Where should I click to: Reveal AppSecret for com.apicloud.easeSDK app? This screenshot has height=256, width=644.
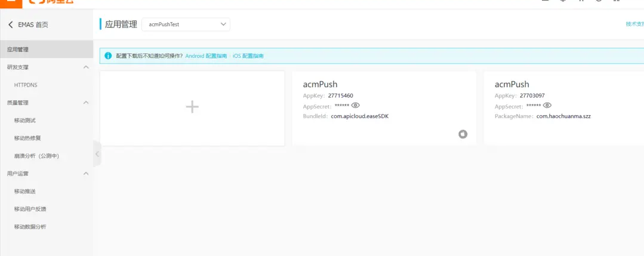coord(356,105)
